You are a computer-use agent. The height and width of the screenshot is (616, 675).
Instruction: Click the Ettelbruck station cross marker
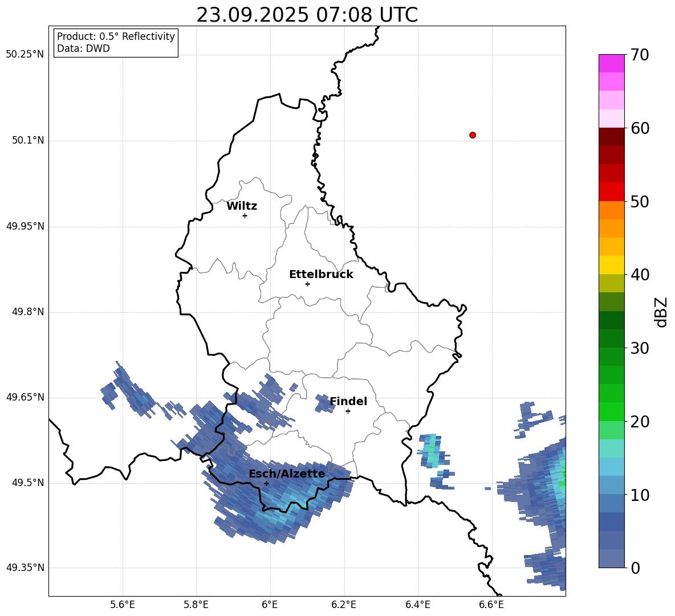coord(307,284)
